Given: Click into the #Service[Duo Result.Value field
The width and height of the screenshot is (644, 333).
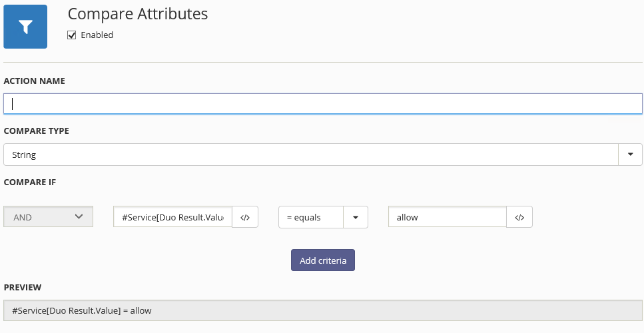Looking at the screenshot, I should click(x=173, y=217).
